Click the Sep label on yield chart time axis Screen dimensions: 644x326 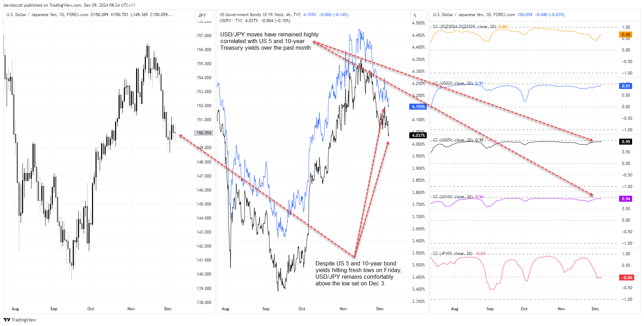(266, 309)
